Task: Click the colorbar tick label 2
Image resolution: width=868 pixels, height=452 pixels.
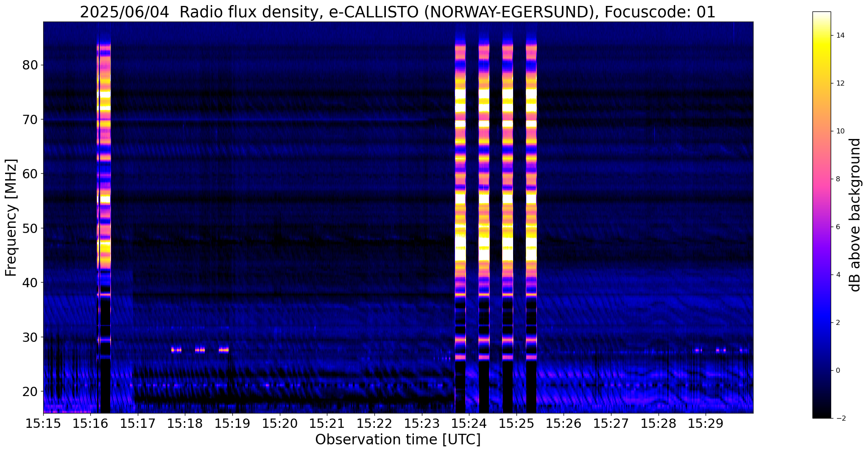Action: coord(837,323)
